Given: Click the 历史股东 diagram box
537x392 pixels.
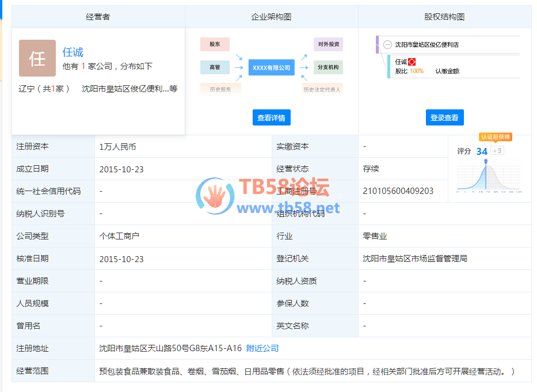Looking at the screenshot, I should [220, 89].
